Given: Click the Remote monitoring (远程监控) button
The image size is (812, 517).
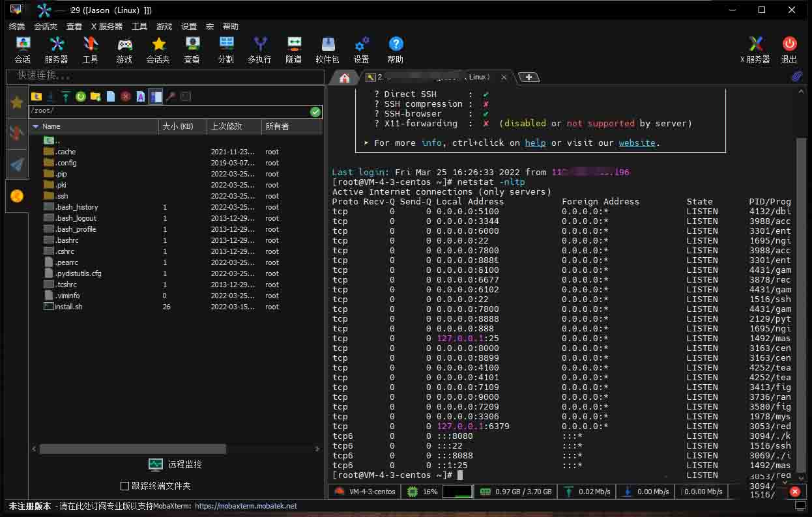Looking at the screenshot, I should (175, 464).
